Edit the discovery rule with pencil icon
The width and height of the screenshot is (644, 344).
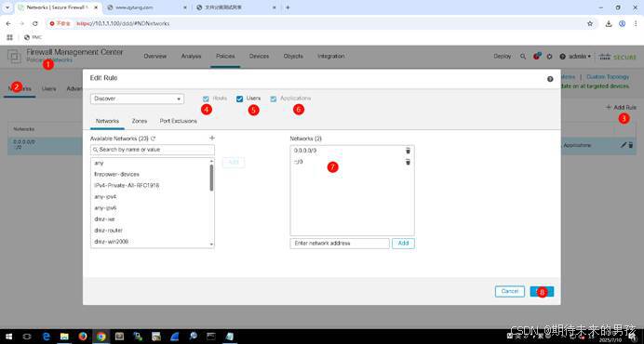623,145
